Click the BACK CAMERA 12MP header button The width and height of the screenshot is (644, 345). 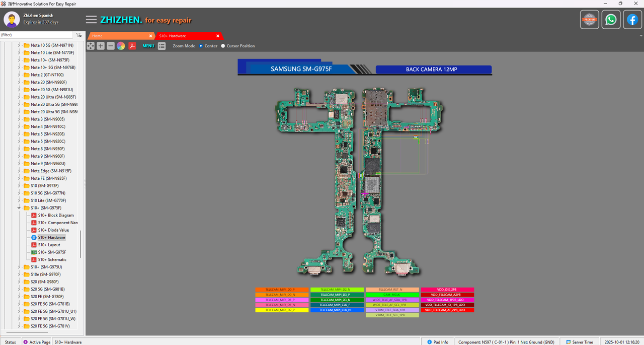pyautogui.click(x=434, y=70)
